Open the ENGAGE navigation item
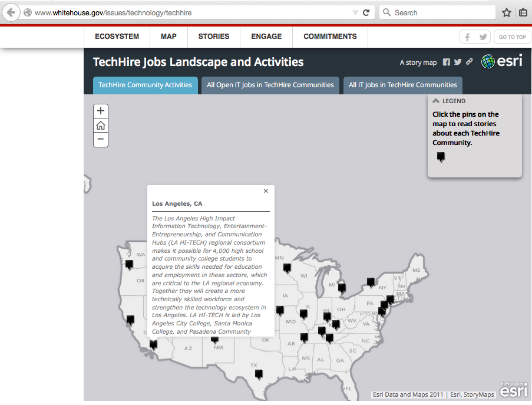 click(x=266, y=37)
